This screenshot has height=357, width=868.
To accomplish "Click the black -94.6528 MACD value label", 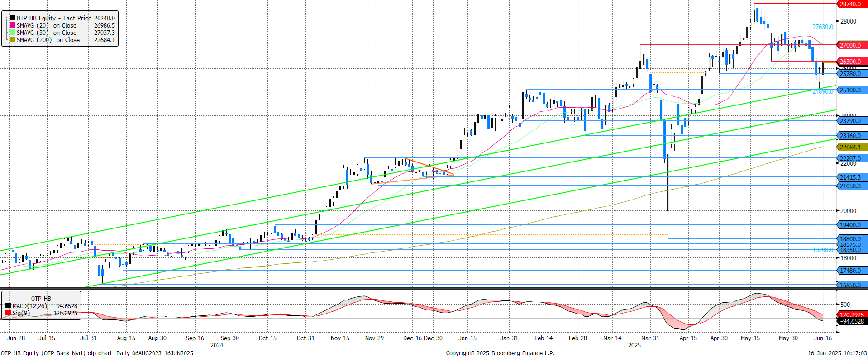I will point(852,321).
